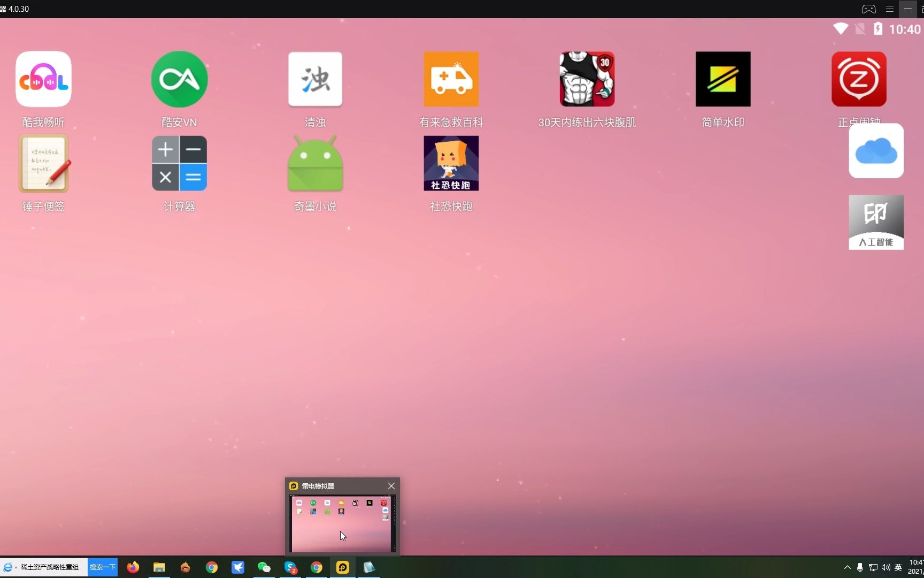Launch the 计算器 calculator app
924x578 pixels.
pyautogui.click(x=179, y=163)
